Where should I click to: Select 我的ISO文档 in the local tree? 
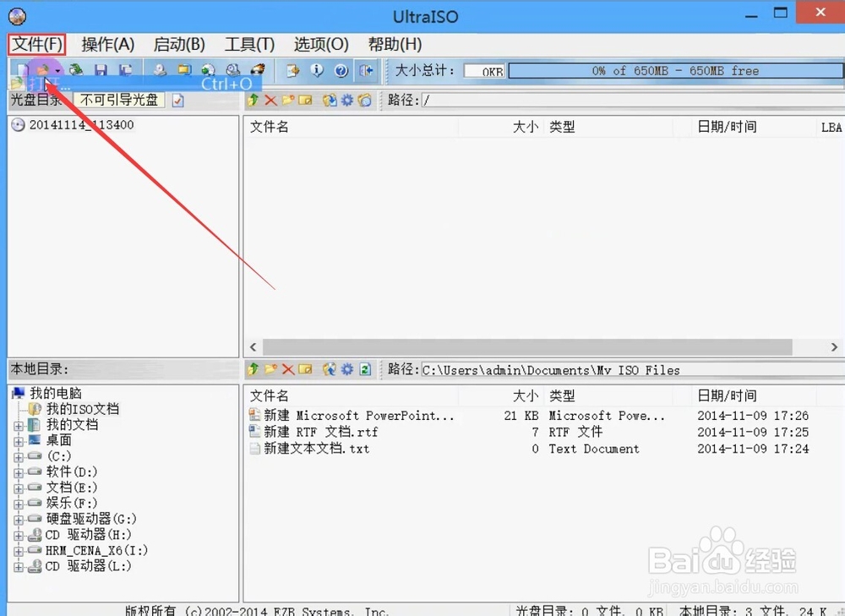point(83,408)
